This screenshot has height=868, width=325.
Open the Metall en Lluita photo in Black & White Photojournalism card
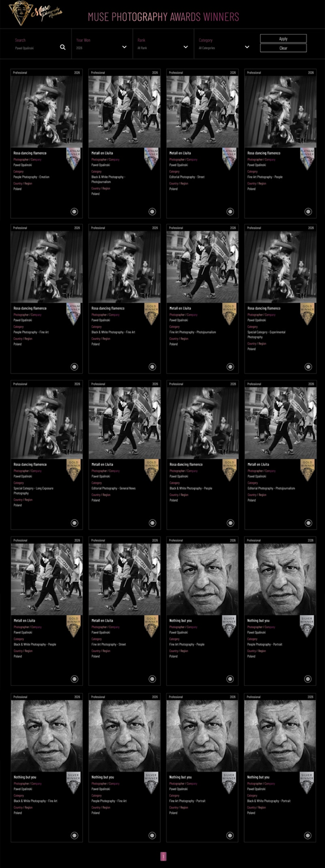(124, 111)
